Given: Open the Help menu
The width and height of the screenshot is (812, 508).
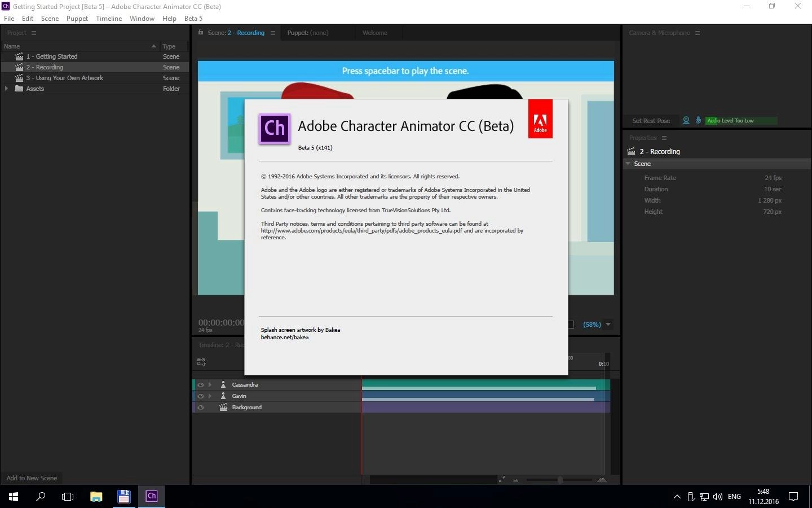Looking at the screenshot, I should pyautogui.click(x=169, y=19).
